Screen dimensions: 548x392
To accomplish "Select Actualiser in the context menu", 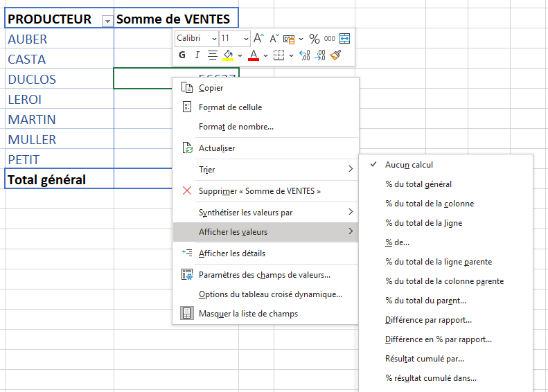I will point(216,148).
